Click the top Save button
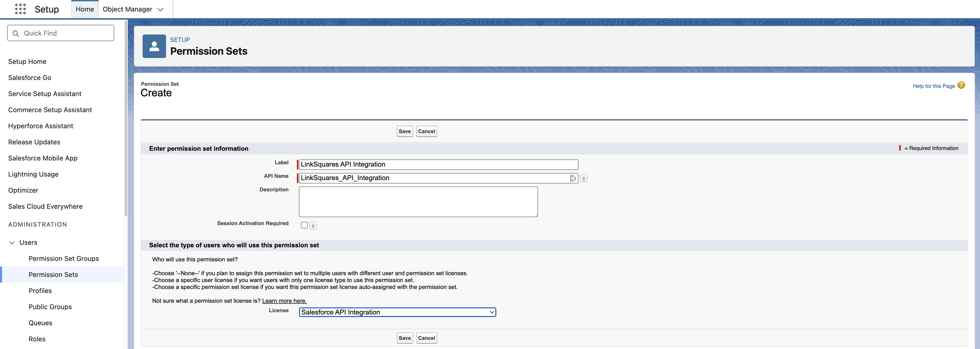The width and height of the screenshot is (980, 349). [404, 131]
